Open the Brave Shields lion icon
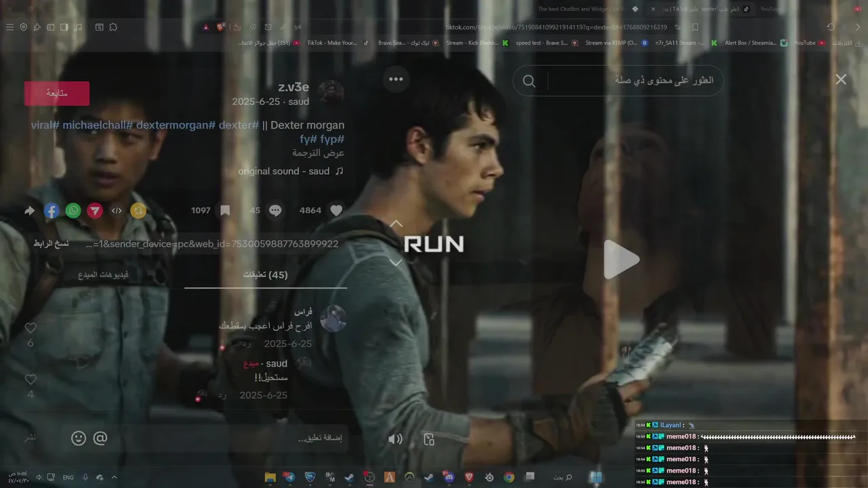The image size is (868, 488). point(220,27)
